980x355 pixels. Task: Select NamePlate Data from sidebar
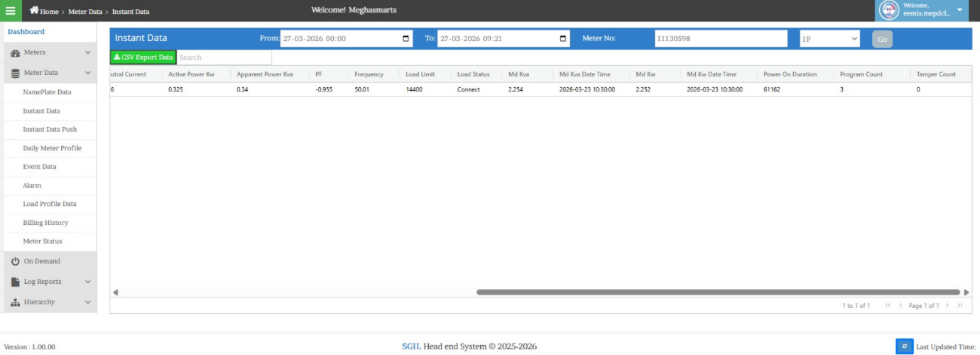pos(47,92)
